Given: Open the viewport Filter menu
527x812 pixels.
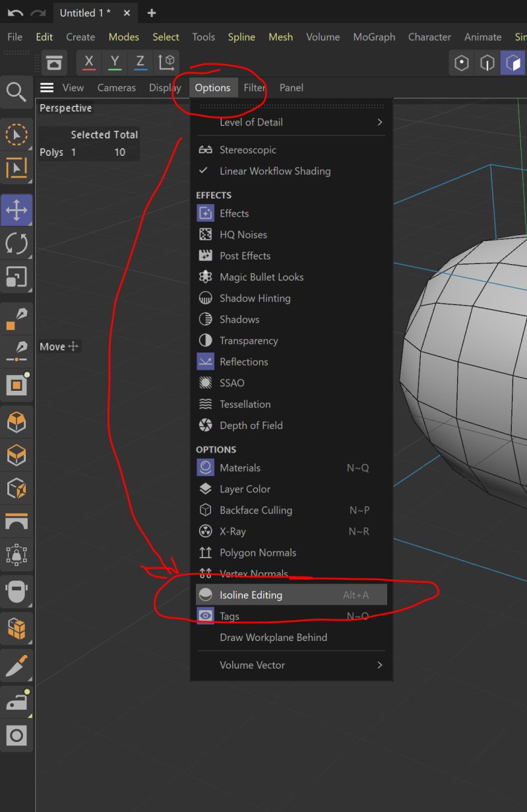Looking at the screenshot, I should pos(255,88).
